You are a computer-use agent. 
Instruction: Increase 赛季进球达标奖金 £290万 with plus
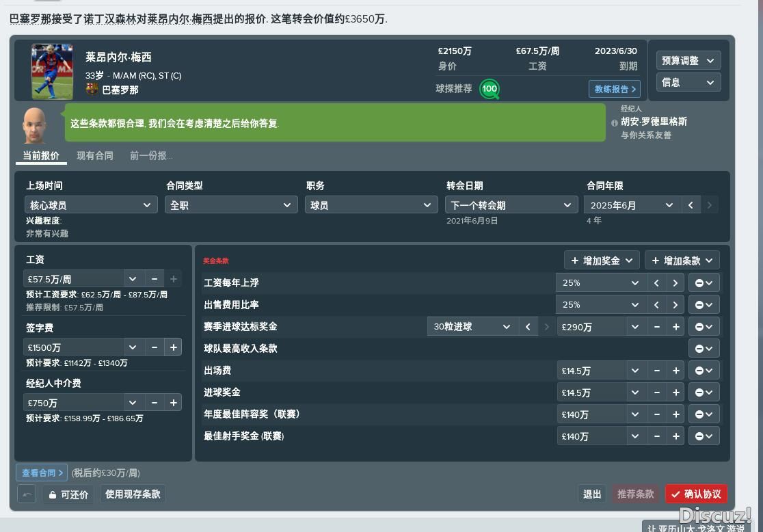pos(676,327)
